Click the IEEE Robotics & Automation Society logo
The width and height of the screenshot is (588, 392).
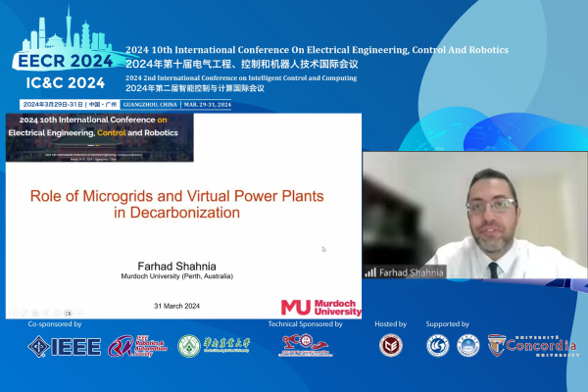[x=137, y=346]
